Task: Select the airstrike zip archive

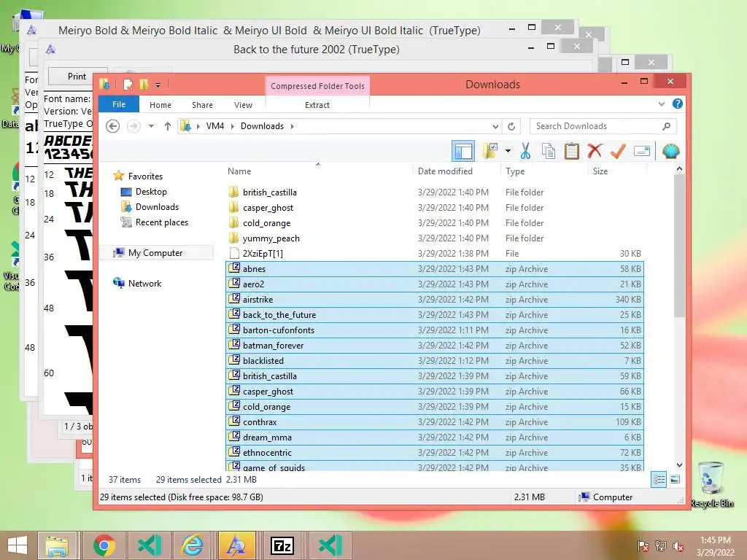Action: [x=435, y=300]
